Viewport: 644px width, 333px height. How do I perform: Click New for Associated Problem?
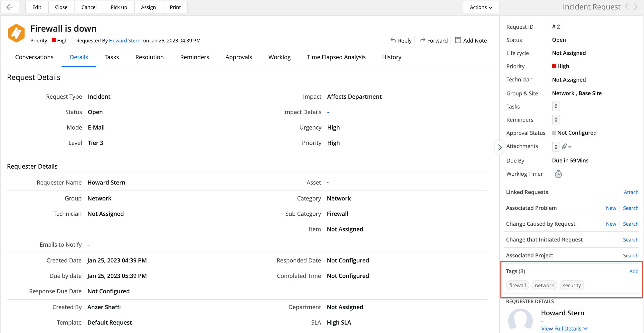click(x=611, y=208)
